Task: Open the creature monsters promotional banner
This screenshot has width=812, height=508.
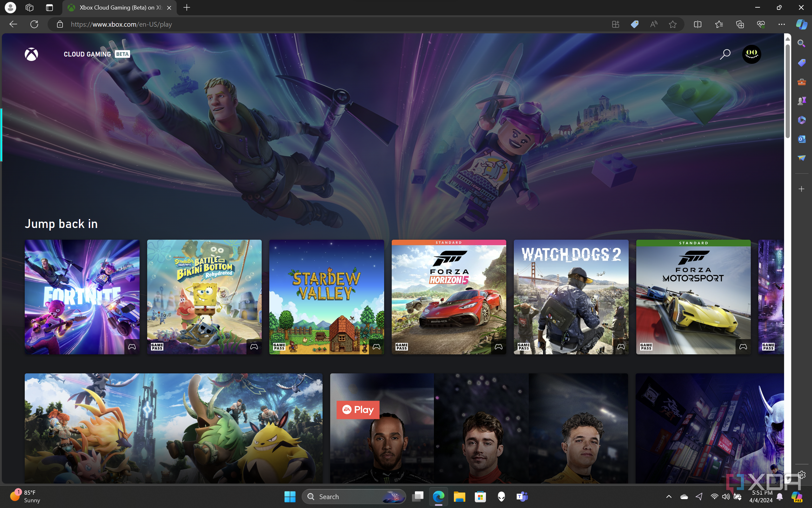Action: tap(174, 428)
